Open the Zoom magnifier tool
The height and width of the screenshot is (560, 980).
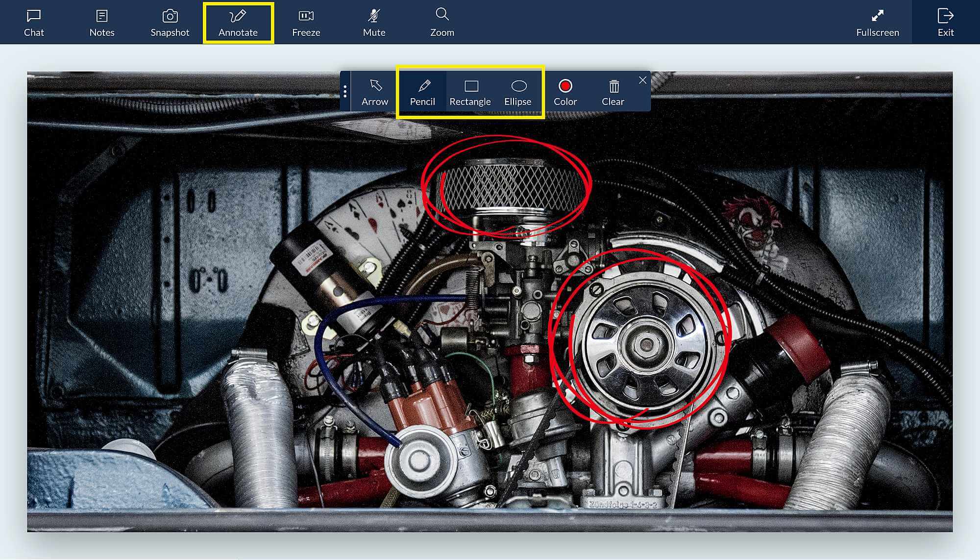pos(442,23)
